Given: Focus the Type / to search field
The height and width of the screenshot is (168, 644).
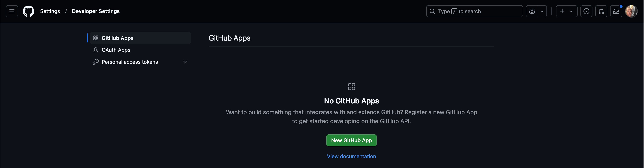Looking at the screenshot, I should click(474, 11).
